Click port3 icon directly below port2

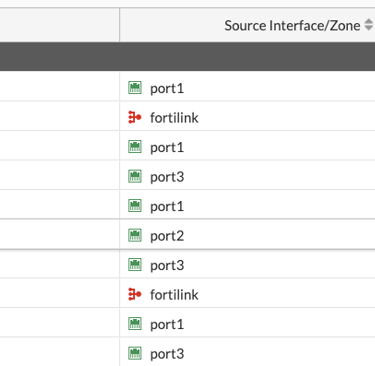135,265
